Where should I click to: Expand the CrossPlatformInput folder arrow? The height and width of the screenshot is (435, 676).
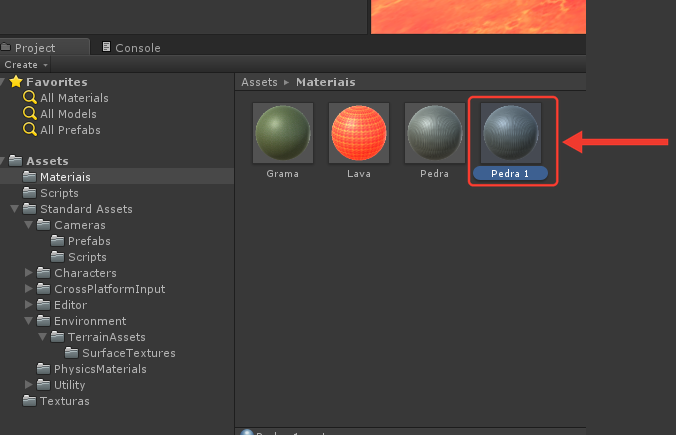[28, 289]
